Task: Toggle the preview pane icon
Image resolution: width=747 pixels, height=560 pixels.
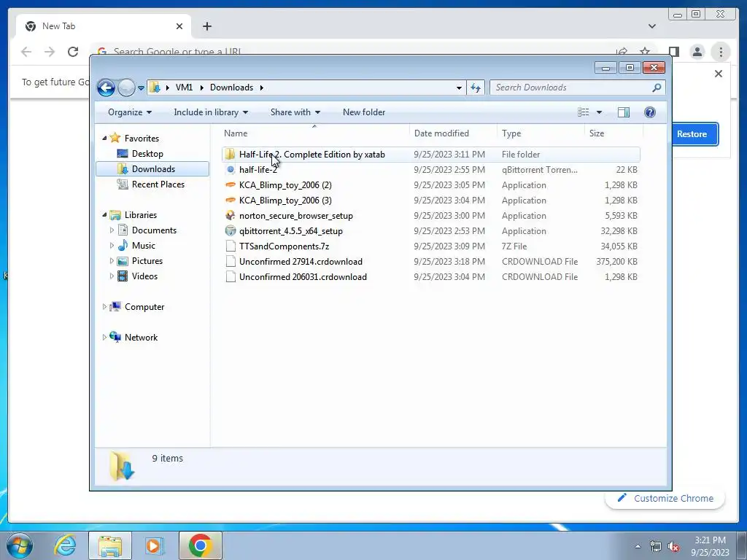Action: pos(624,112)
